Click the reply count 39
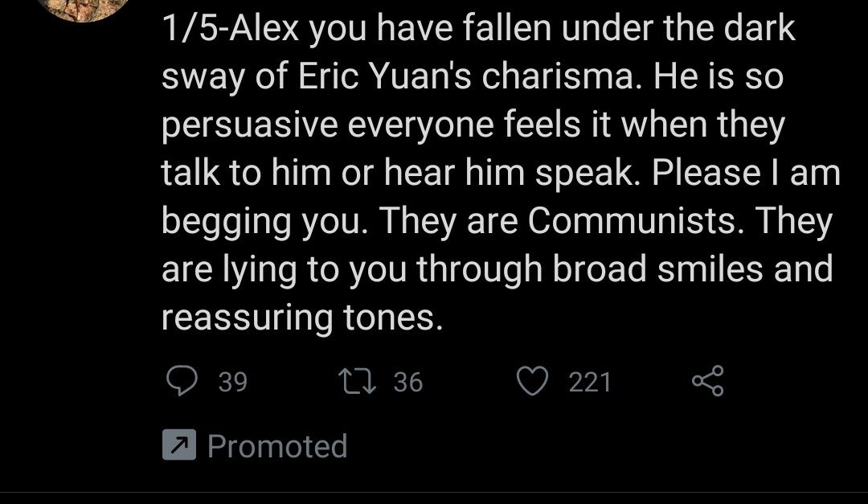The width and height of the screenshot is (868, 504). click(x=232, y=382)
